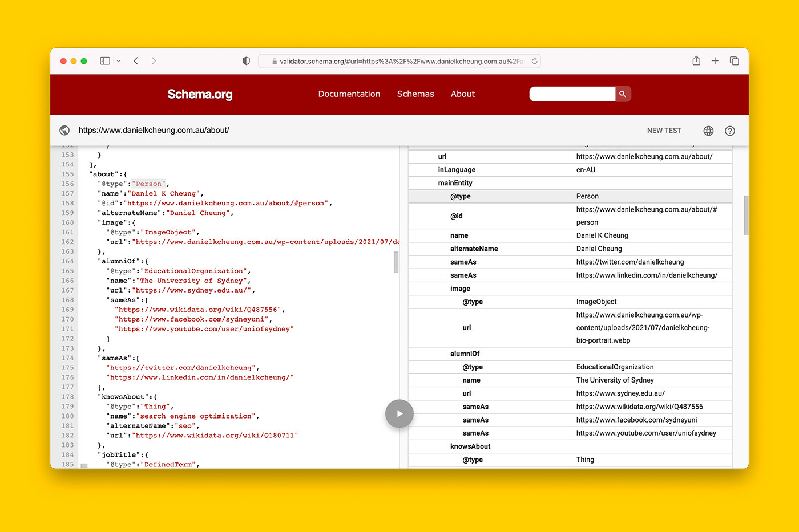Click "The University of Sydney" in code

click(x=191, y=281)
